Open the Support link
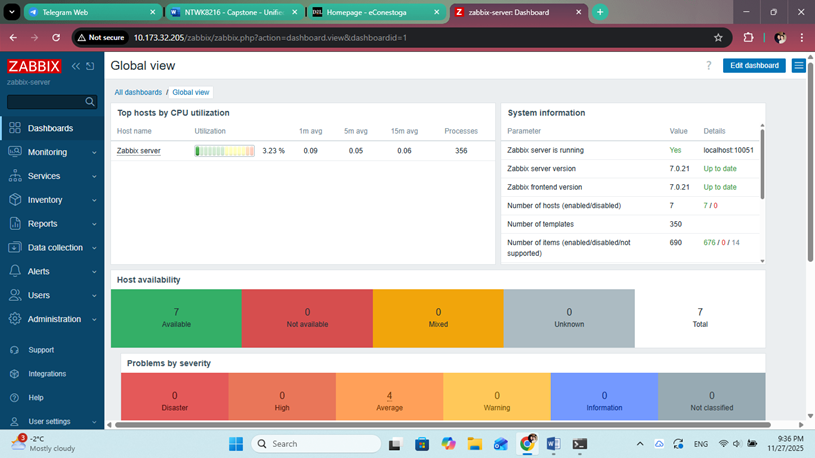815x458 pixels. tap(41, 350)
